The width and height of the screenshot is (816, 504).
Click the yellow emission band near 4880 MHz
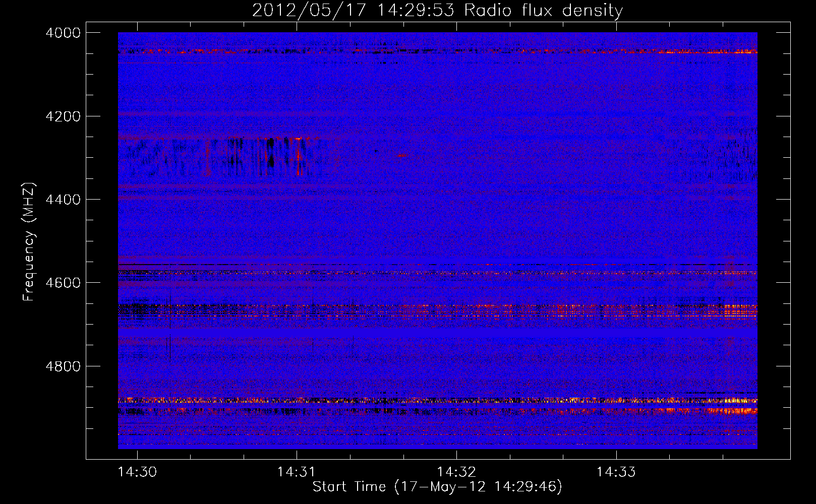(x=437, y=401)
